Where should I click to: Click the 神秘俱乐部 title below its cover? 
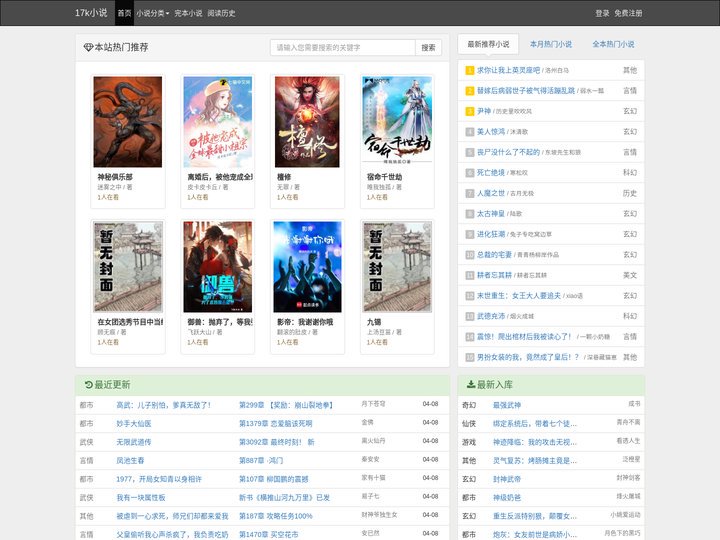pos(115,177)
